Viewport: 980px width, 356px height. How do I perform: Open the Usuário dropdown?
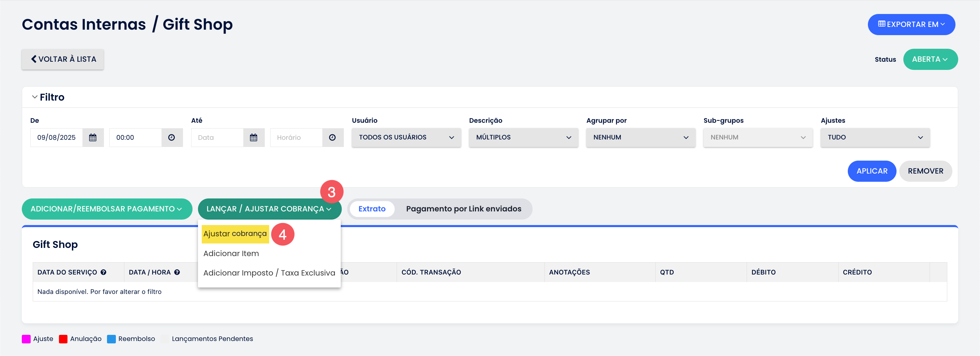(406, 137)
